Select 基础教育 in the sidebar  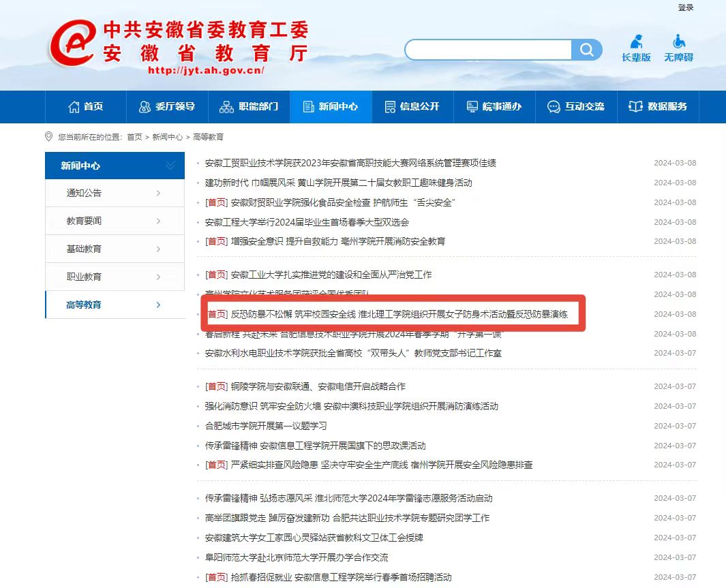[84, 249]
